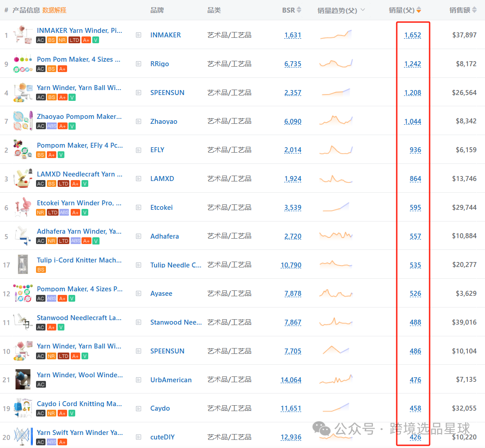Click the NR badge under Caydo i Cord
Screen dimensions: 485x448
[x=51, y=413]
